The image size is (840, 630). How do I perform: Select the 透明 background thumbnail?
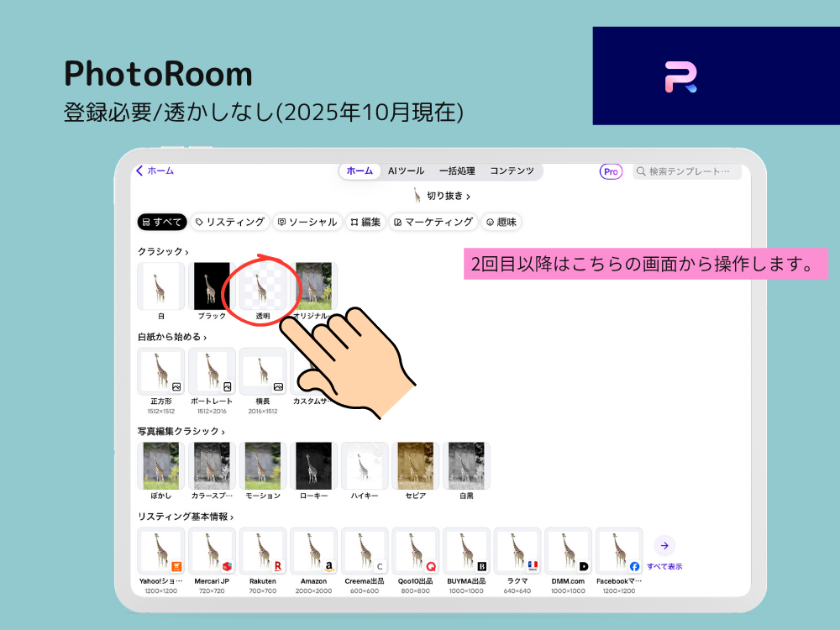[263, 286]
